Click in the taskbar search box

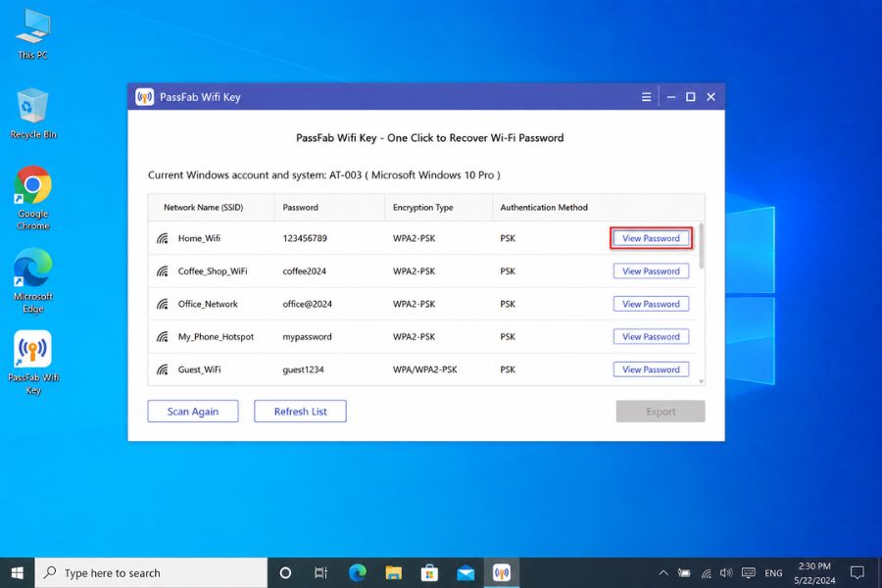point(151,572)
